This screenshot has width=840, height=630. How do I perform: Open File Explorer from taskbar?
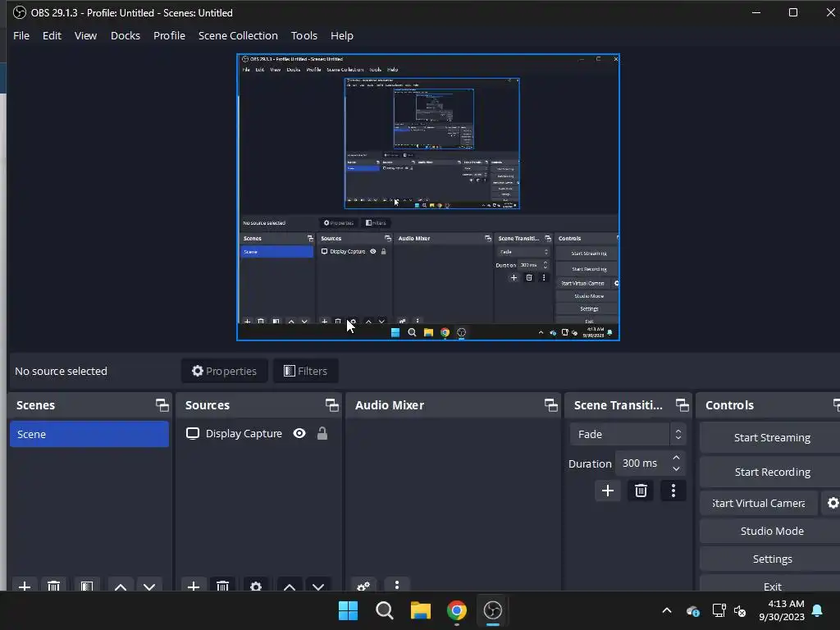(421, 610)
